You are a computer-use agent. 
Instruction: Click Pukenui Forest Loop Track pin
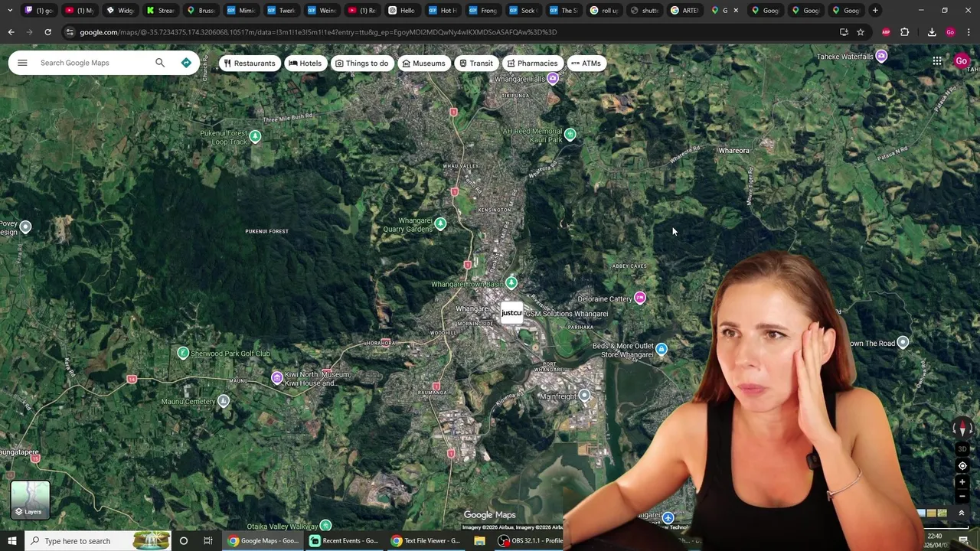(255, 136)
